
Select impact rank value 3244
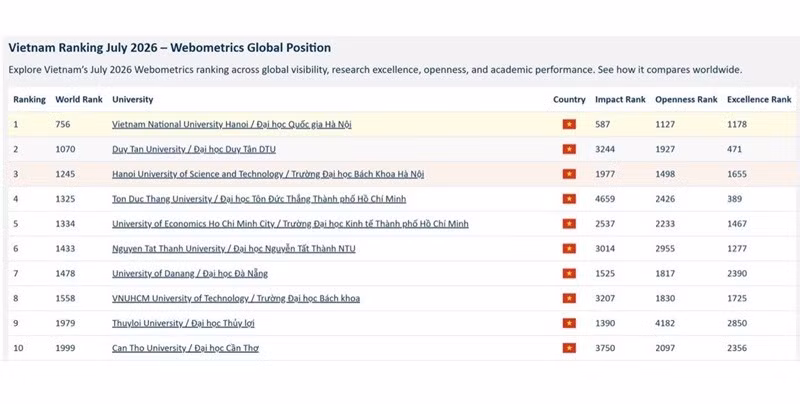click(x=605, y=149)
